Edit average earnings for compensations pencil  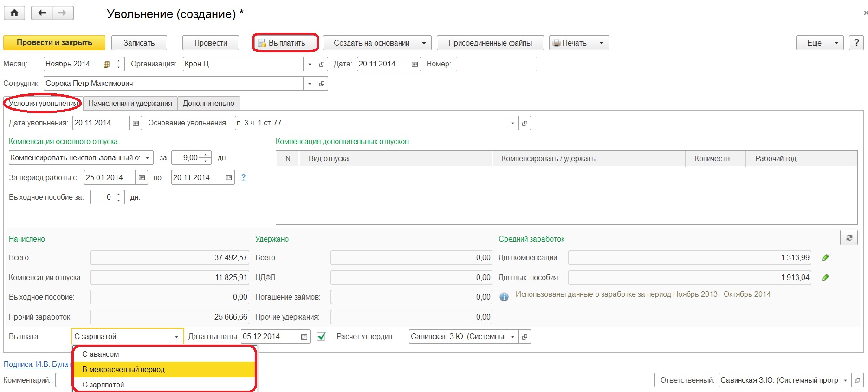pyautogui.click(x=825, y=258)
